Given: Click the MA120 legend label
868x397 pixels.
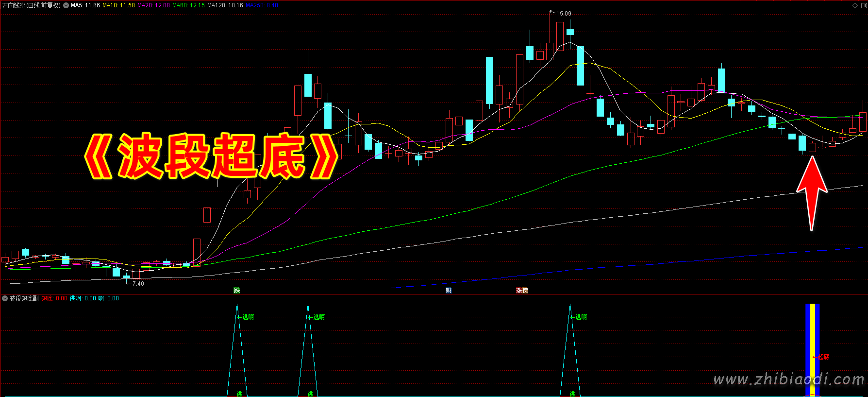Looking at the screenshot, I should click(225, 5).
